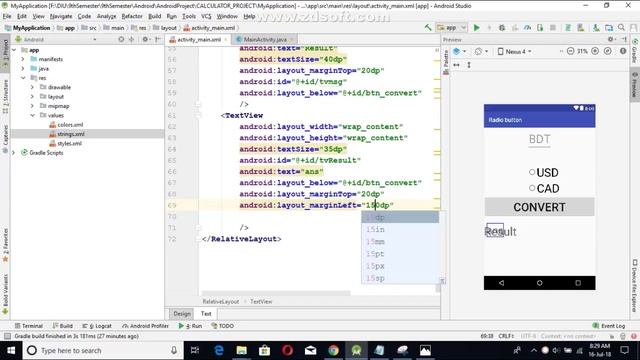Click the horizontal pan arrows in the Preview
Image resolution: width=640 pixels, height=360 pixels.
(x=456, y=65)
